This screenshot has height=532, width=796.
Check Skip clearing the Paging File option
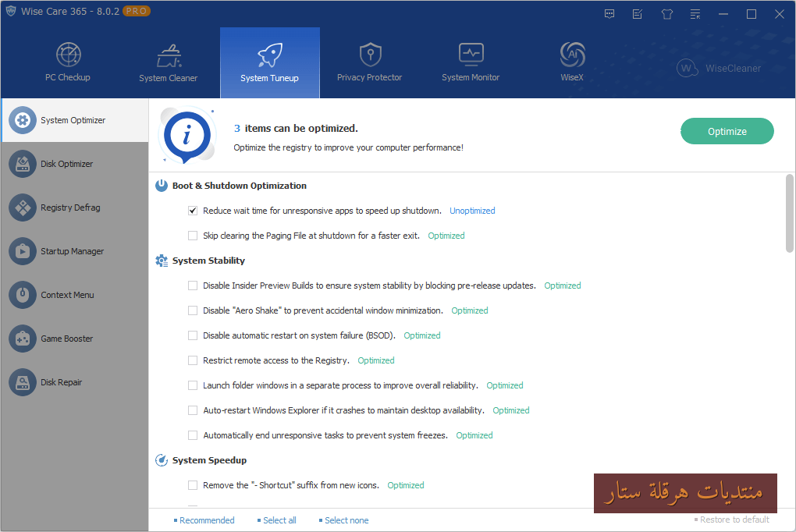coord(193,236)
